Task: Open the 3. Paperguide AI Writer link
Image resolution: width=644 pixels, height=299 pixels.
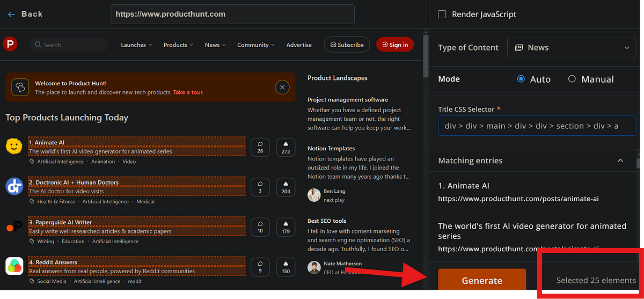Action: (60, 222)
